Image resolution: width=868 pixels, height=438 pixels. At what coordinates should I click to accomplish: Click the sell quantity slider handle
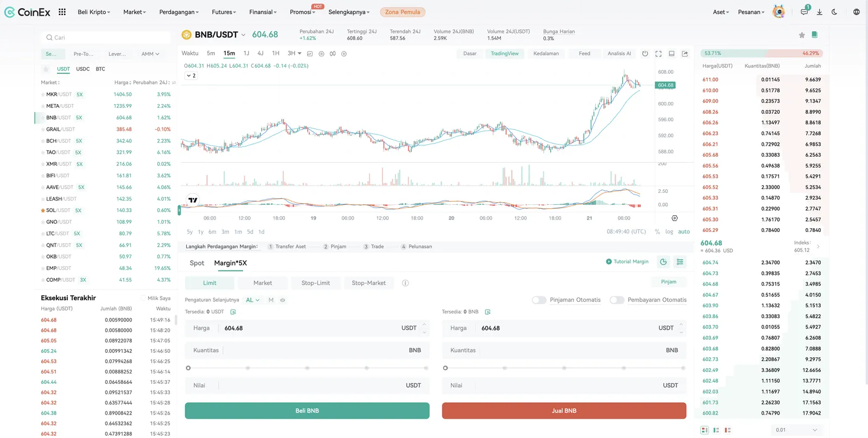coord(445,368)
